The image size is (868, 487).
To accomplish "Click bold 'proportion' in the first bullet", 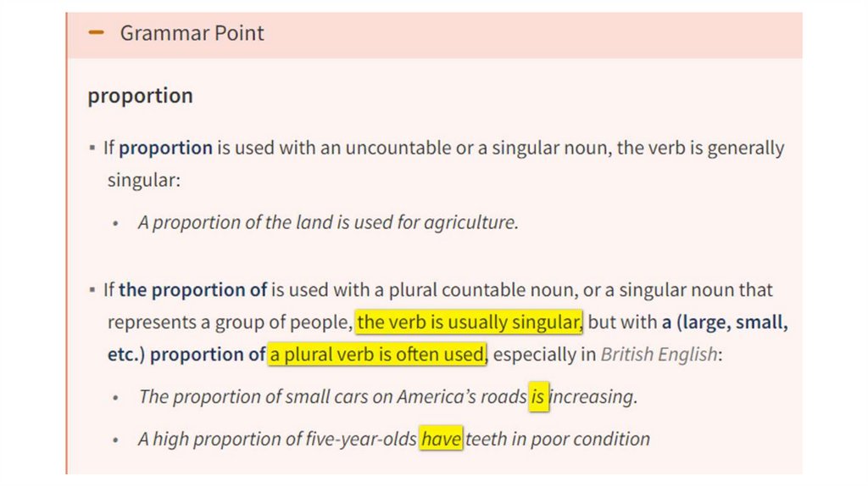I will (165, 148).
